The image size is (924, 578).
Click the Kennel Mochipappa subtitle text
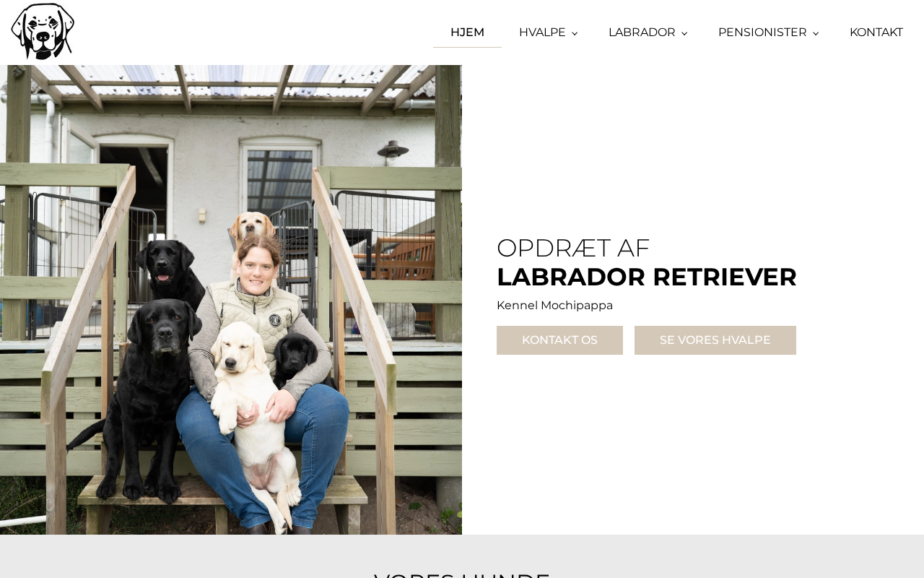tap(554, 306)
